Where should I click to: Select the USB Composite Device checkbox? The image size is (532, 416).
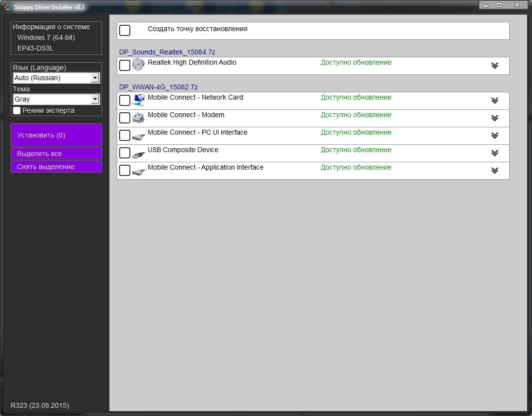point(125,153)
